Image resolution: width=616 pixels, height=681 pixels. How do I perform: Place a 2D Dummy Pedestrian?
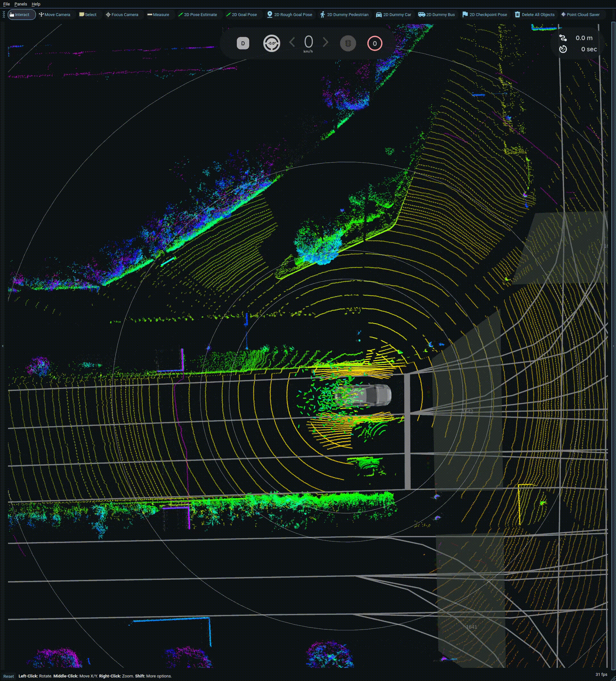click(x=344, y=14)
